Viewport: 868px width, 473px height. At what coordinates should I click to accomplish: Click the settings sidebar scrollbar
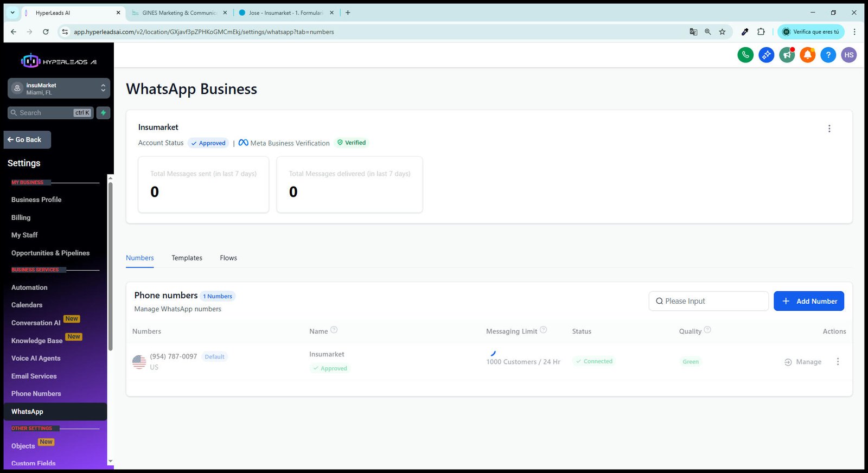pyautogui.click(x=110, y=266)
